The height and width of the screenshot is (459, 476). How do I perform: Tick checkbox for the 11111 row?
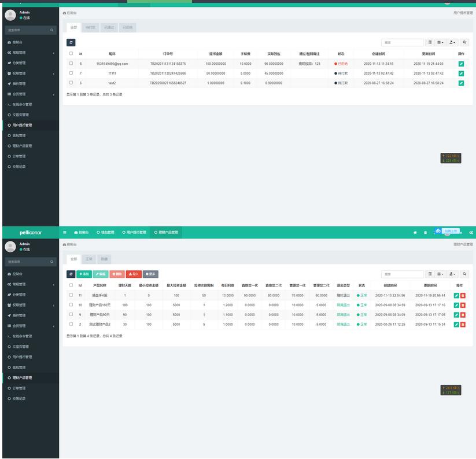pos(71,73)
